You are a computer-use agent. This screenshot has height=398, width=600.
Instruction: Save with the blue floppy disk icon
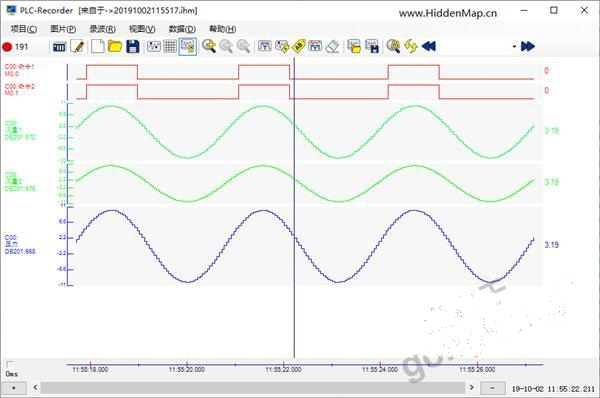coord(132,47)
